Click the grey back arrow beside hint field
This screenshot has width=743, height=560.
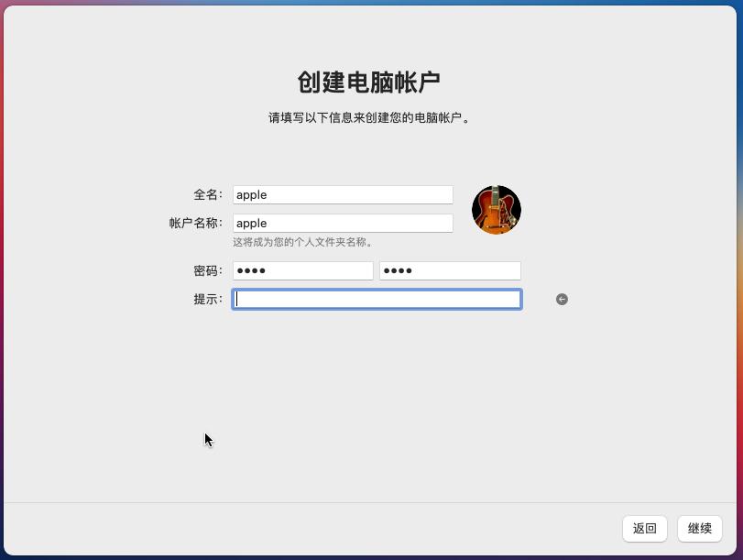tap(562, 299)
